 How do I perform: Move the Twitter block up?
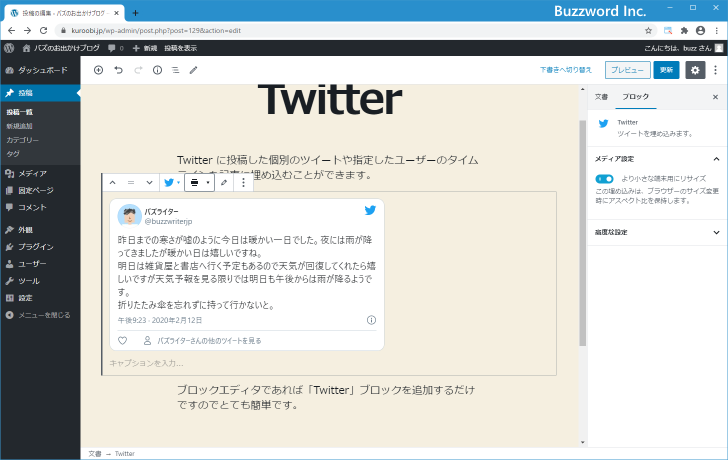point(112,182)
